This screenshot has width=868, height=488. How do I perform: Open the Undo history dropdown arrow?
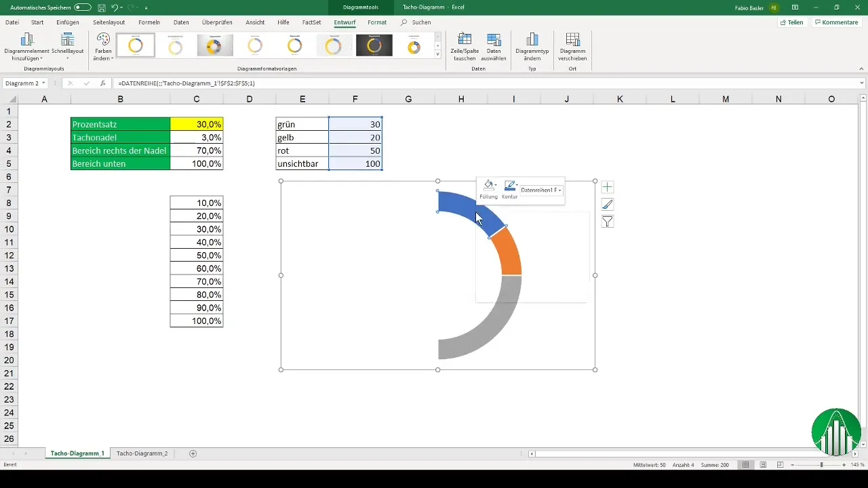(x=121, y=7)
